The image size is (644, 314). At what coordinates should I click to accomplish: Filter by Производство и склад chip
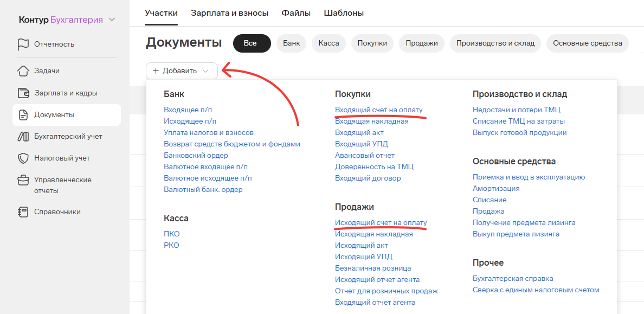[495, 43]
